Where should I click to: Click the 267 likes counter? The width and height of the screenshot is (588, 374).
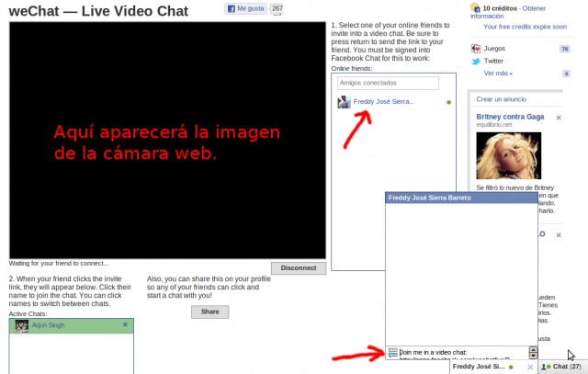(x=277, y=8)
